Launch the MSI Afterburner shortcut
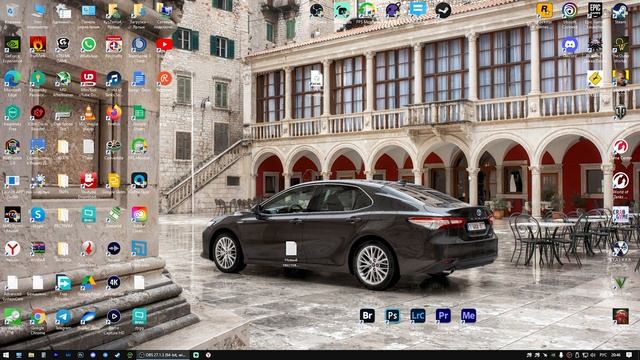Image resolution: width=640 pixels, height=360 pixels. 63,78
